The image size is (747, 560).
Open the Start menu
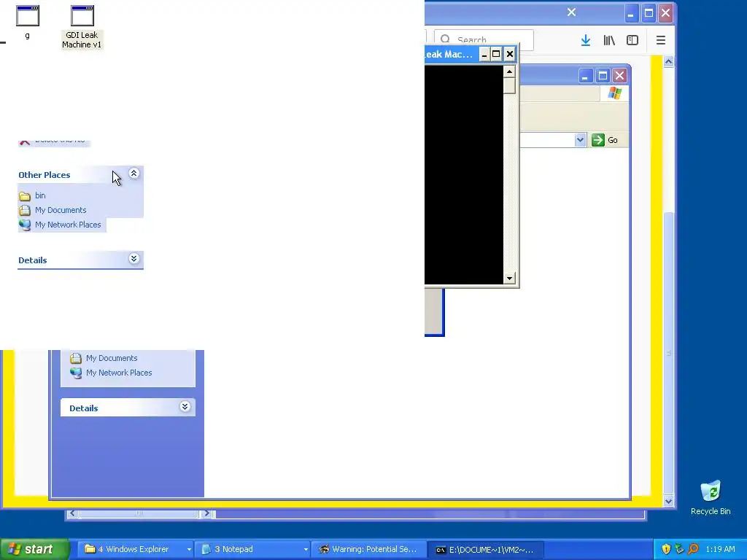(x=34, y=549)
